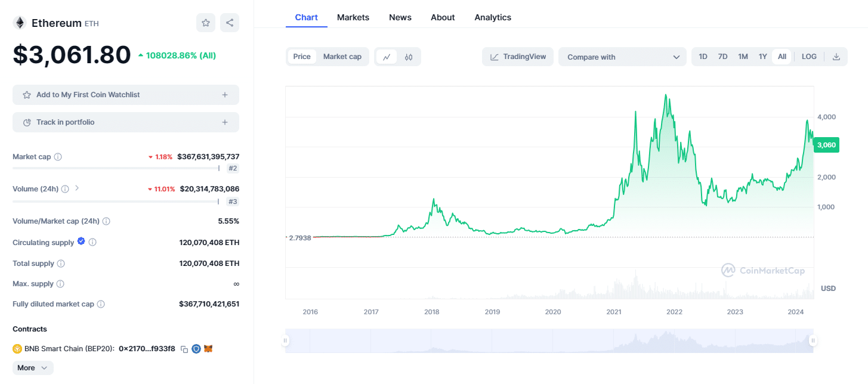Viewport: 868px width, 384px height.
Task: Toggle the LOG scale on the chart
Action: pos(809,57)
